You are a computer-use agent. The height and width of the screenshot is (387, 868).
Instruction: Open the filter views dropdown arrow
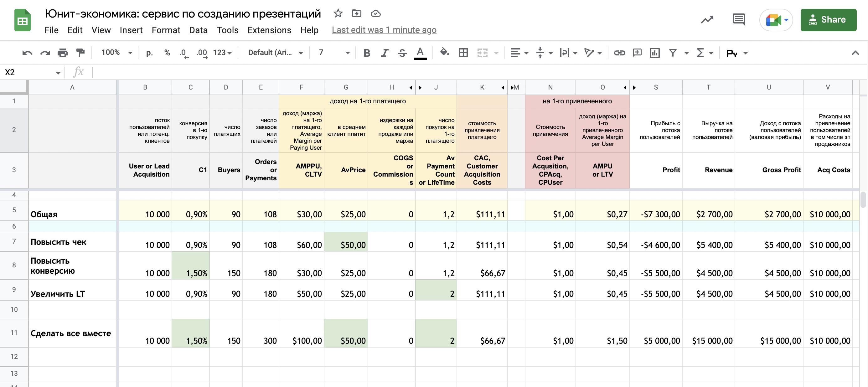point(686,53)
